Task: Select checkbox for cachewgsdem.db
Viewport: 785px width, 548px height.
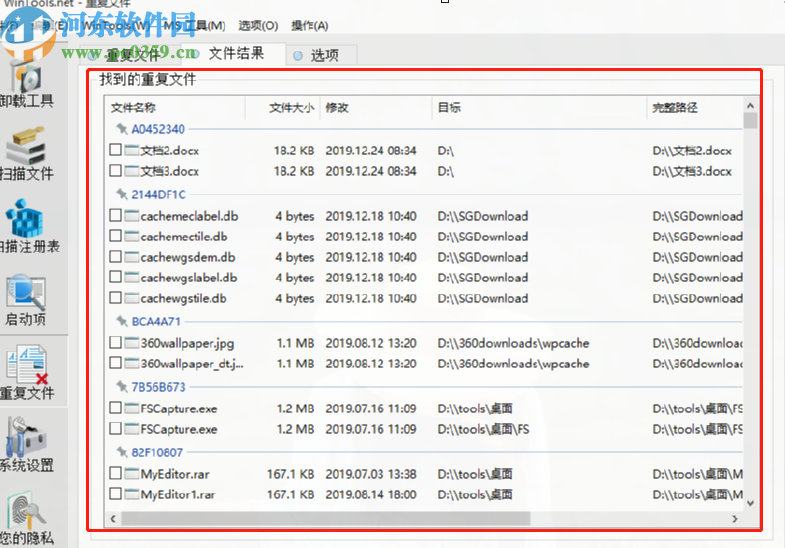Action: click(x=116, y=257)
